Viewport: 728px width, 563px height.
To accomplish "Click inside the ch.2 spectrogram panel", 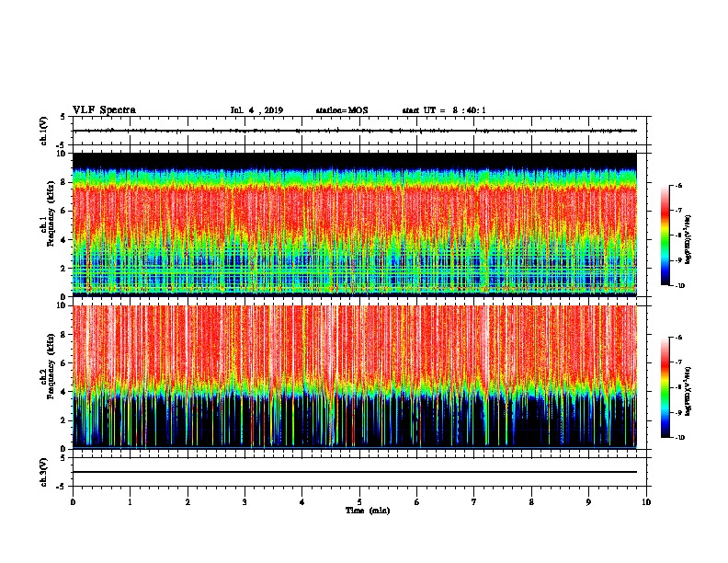I will pos(355,377).
